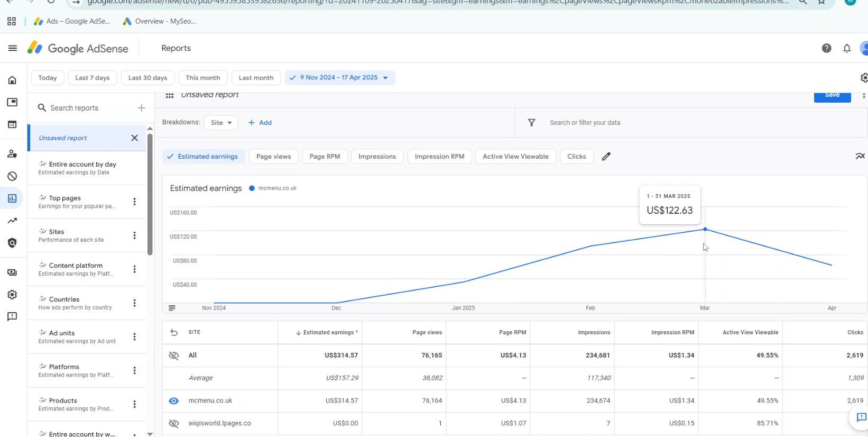Enable Clicks metric chip
868x437 pixels.
click(576, 157)
